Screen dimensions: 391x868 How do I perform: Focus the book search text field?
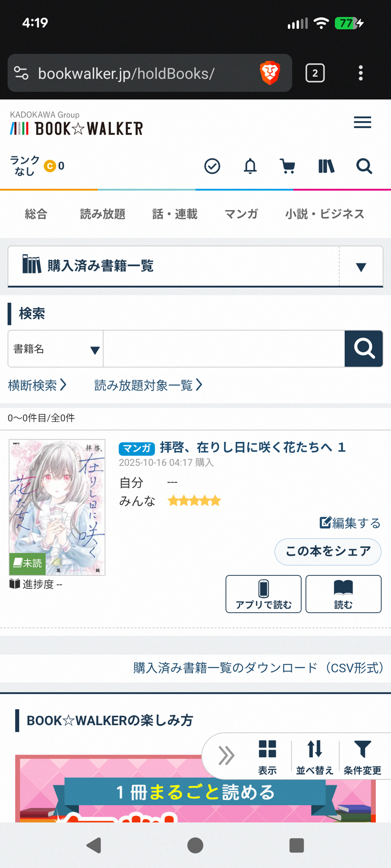[224, 349]
